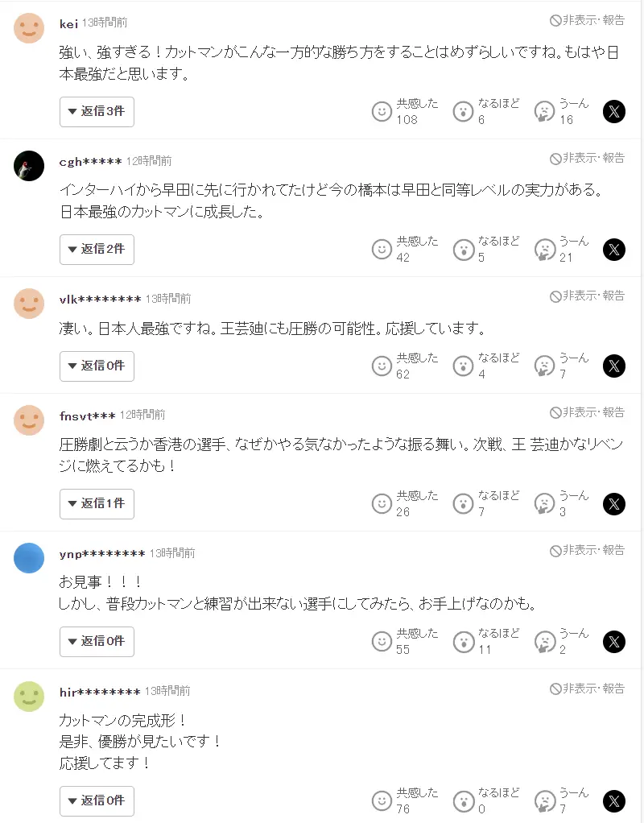
Task: Expand 返信3件 replies under kei's comment
Action: 97,111
